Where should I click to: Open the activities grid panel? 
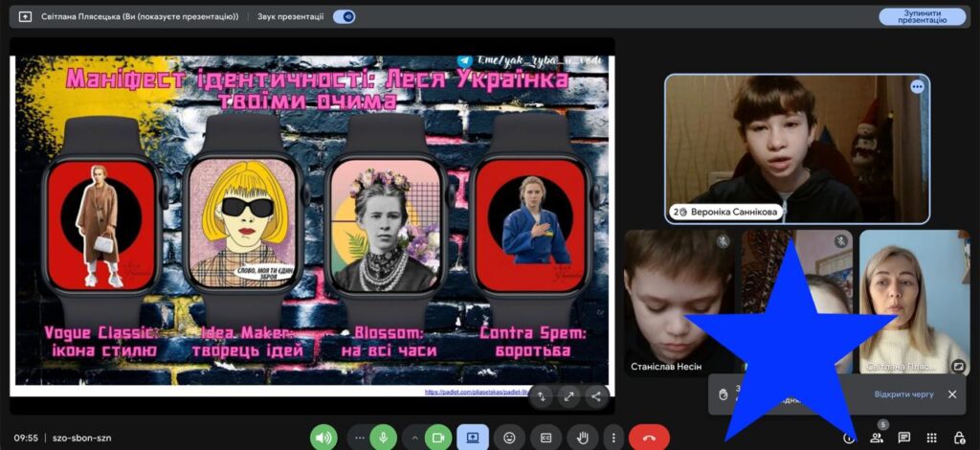(931, 438)
